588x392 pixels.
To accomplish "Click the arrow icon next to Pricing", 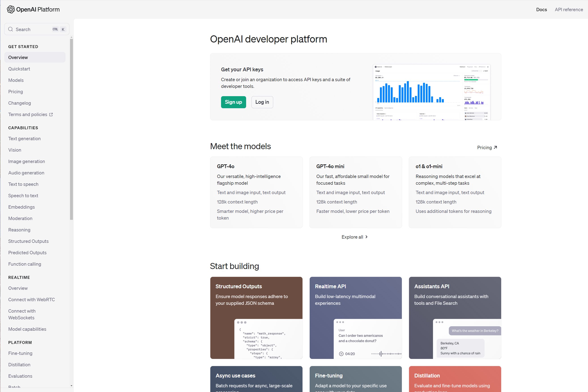I will click(495, 148).
